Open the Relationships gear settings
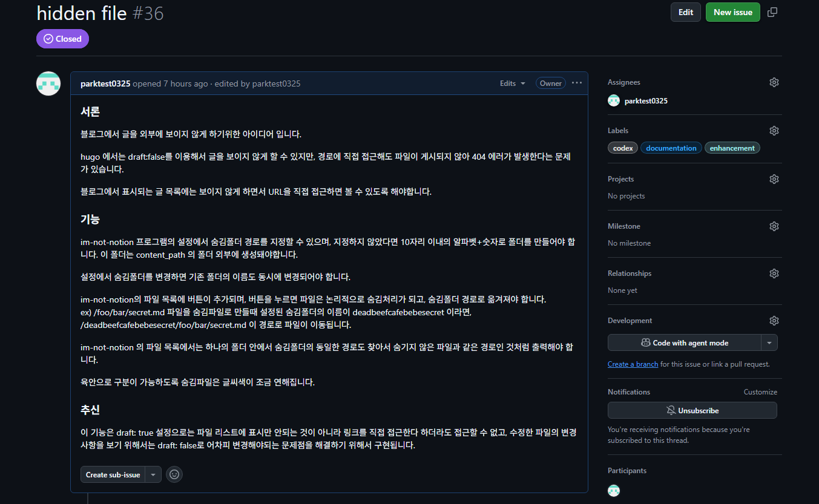Screen dimensions: 819x504 pyautogui.click(x=774, y=273)
